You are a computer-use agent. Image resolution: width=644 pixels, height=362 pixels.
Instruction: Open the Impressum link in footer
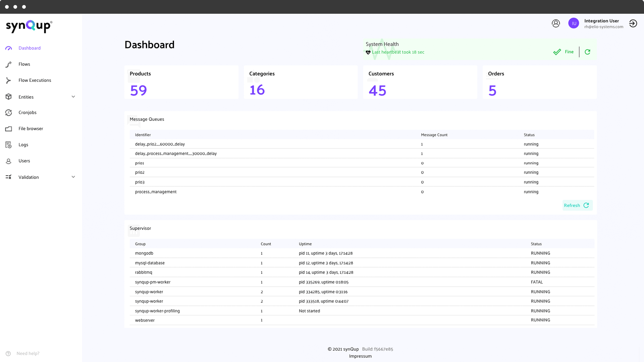click(x=360, y=356)
